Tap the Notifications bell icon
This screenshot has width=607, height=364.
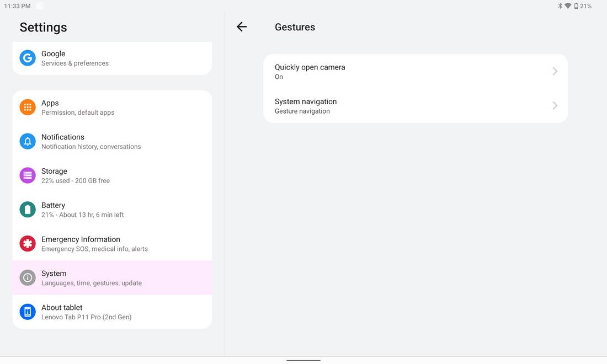[28, 142]
